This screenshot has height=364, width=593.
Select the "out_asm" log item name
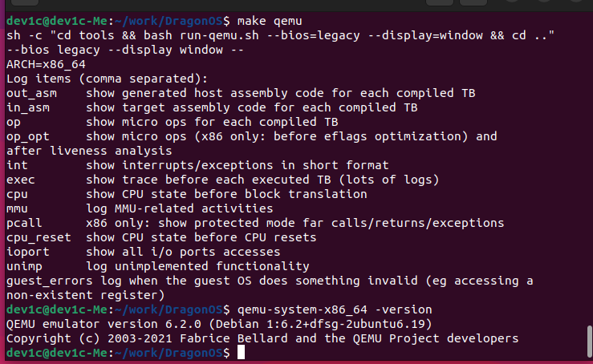pos(29,93)
